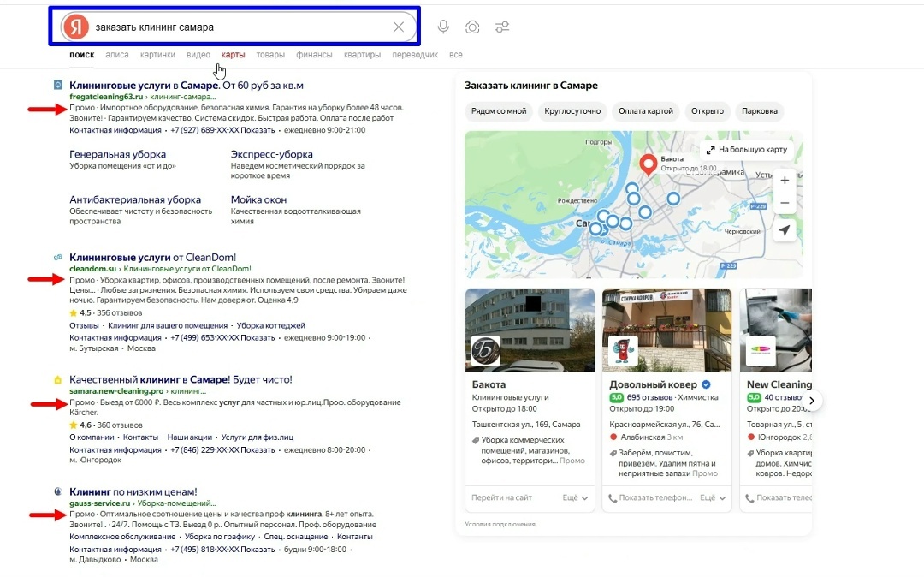Click the cleandom.su favicon
The height and width of the screenshot is (577, 924).
tap(58, 257)
